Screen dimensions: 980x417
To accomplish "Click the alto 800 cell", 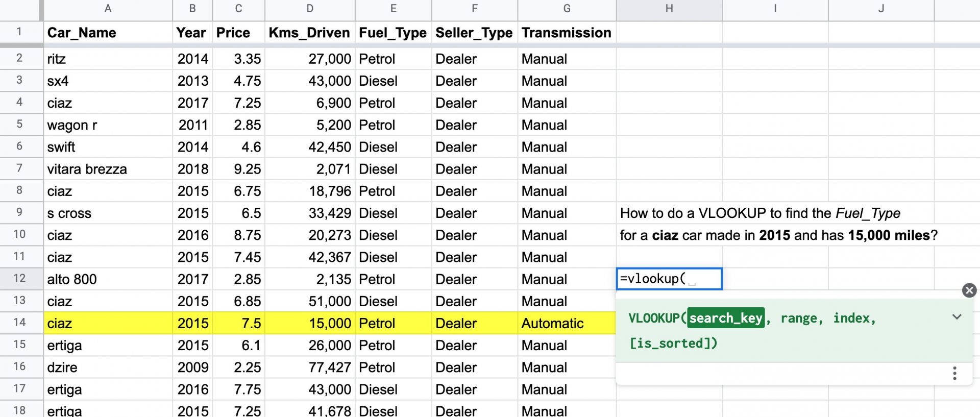I will coord(108,279).
